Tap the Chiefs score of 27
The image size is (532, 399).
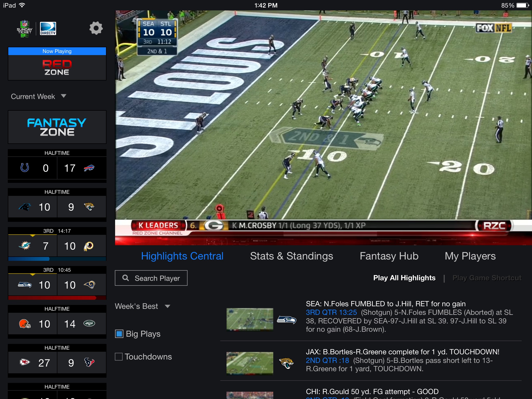44,363
